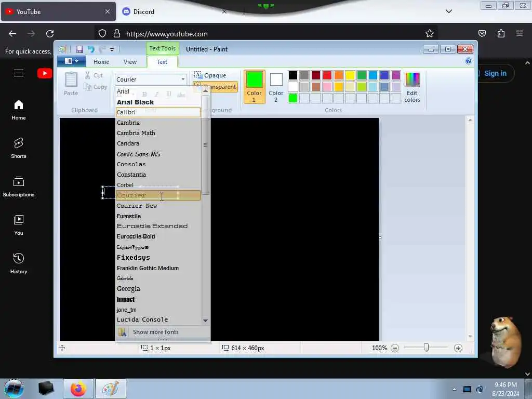Open YouTube History in sidebar
This screenshot has width=532, height=399.
[19, 263]
